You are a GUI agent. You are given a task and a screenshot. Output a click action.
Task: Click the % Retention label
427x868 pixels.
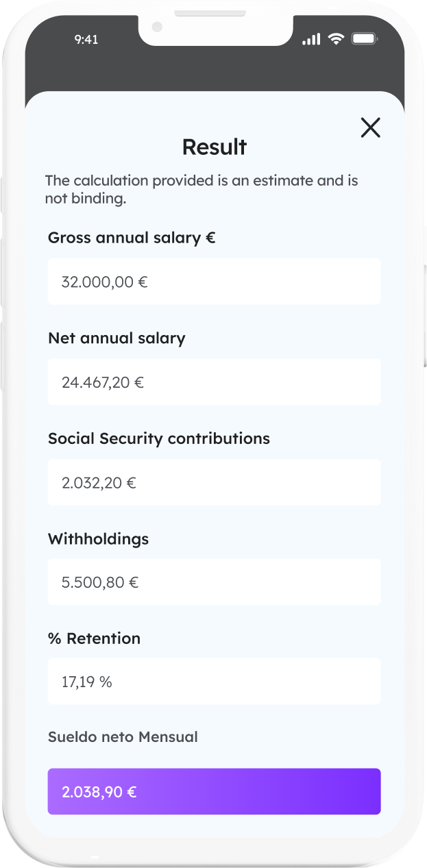click(x=94, y=638)
